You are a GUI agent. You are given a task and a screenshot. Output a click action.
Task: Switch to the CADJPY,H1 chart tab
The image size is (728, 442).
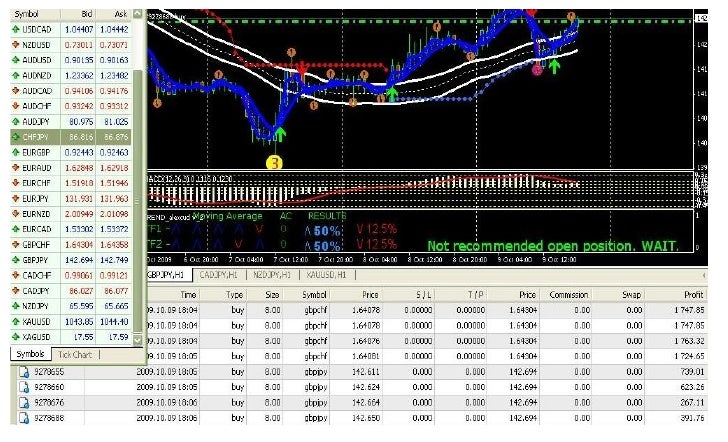(218, 275)
